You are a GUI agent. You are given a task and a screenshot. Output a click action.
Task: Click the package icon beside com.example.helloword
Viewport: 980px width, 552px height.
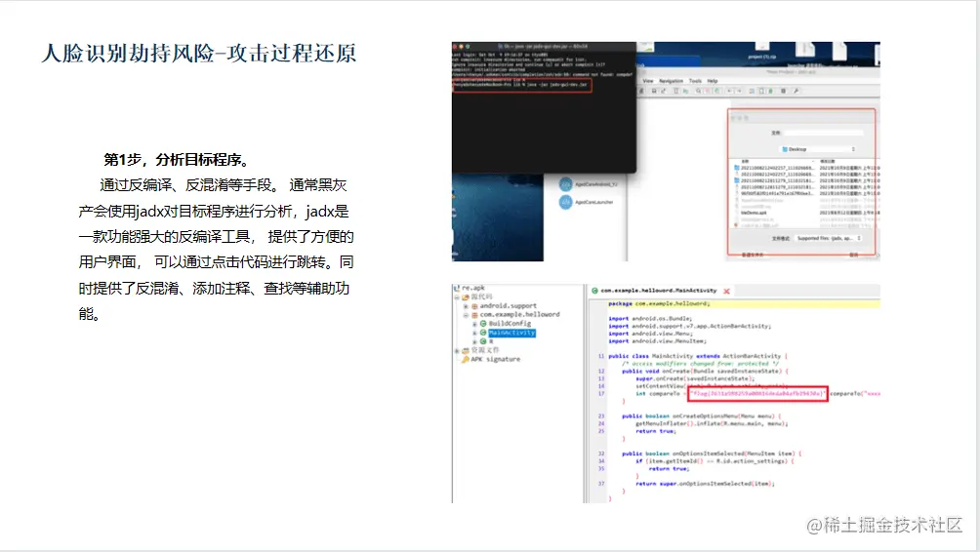pyautogui.click(x=474, y=315)
